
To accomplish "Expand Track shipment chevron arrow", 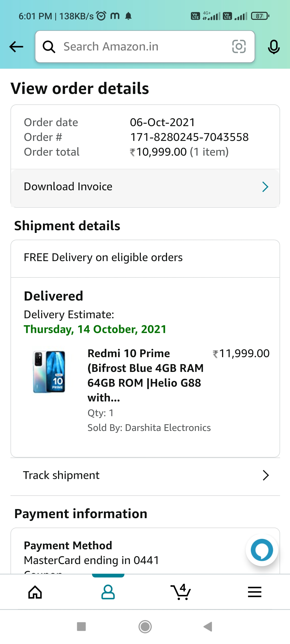I will click(266, 475).
